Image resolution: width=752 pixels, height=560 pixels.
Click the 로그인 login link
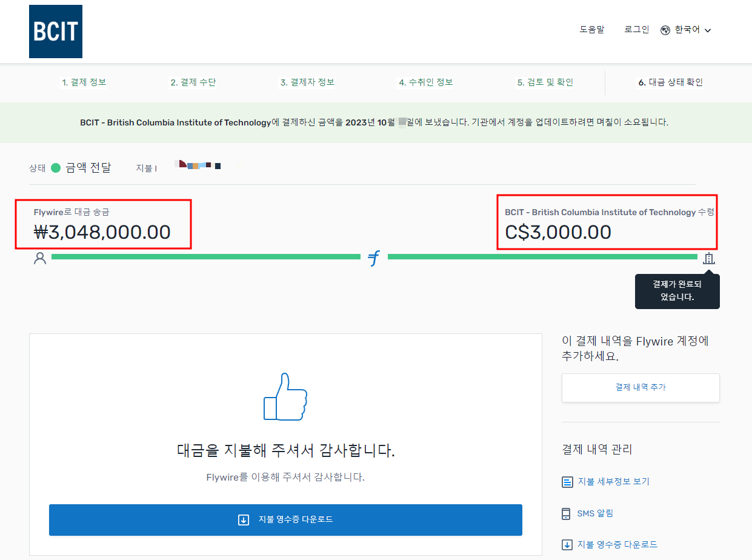coord(637,29)
